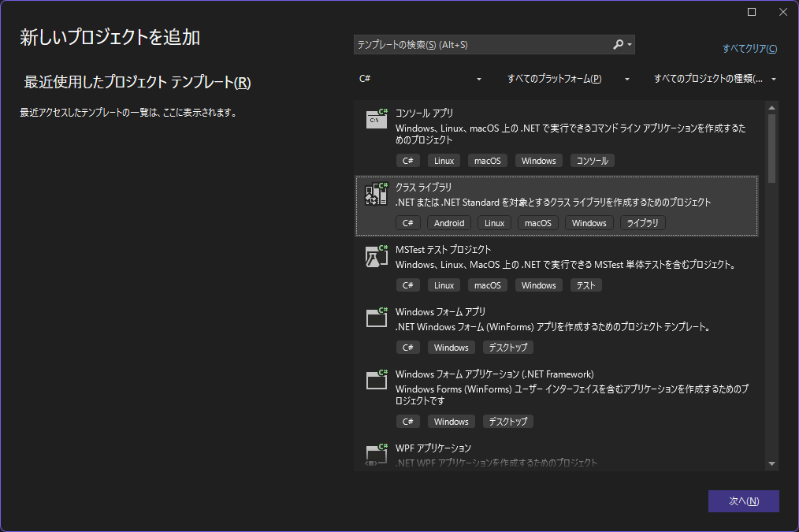This screenshot has height=532, width=799.
Task: Click the MSTest test project flask icon
Action: pos(377,256)
